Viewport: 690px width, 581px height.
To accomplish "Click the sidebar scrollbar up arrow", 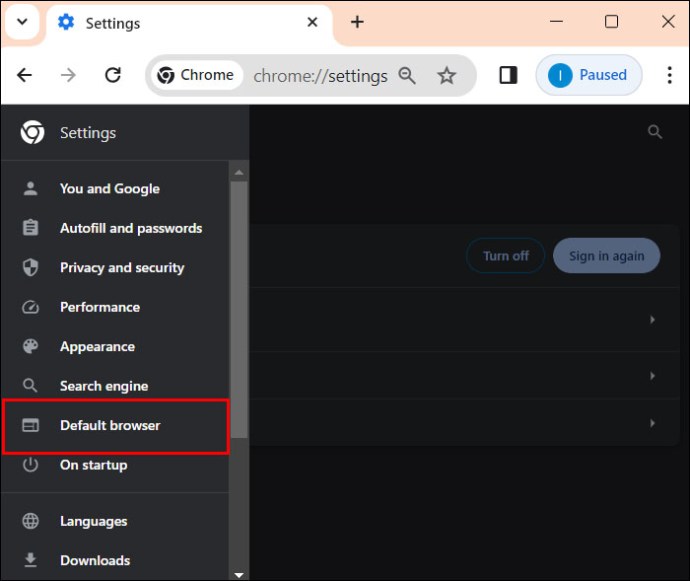I will [239, 173].
